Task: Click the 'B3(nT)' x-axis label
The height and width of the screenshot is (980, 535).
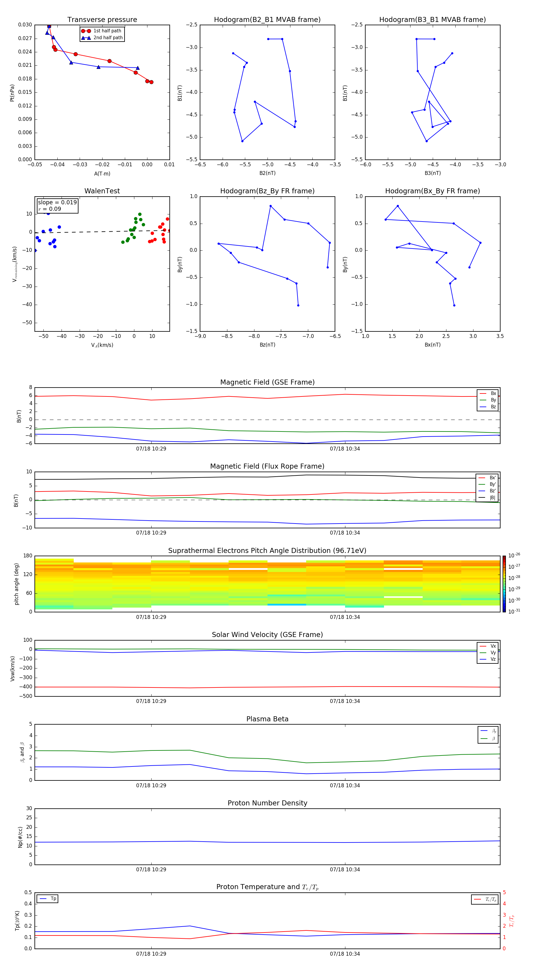Action: click(432, 173)
